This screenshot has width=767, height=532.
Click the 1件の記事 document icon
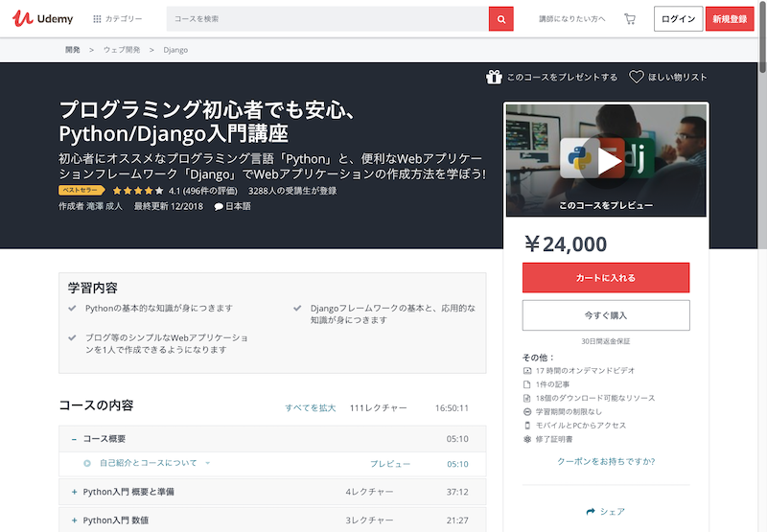[526, 384]
